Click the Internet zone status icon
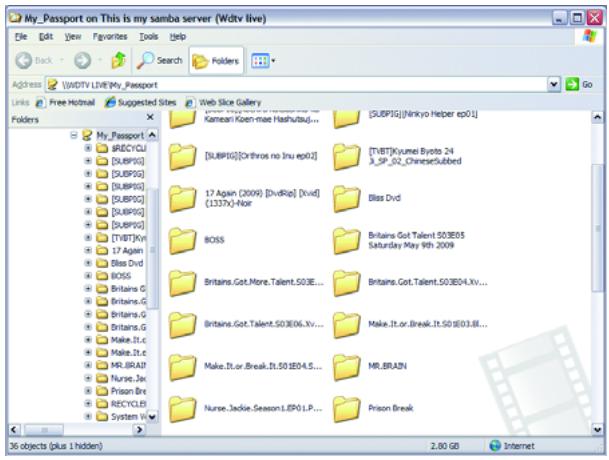Image resolution: width=609 pixels, height=460 pixels. pos(495,446)
